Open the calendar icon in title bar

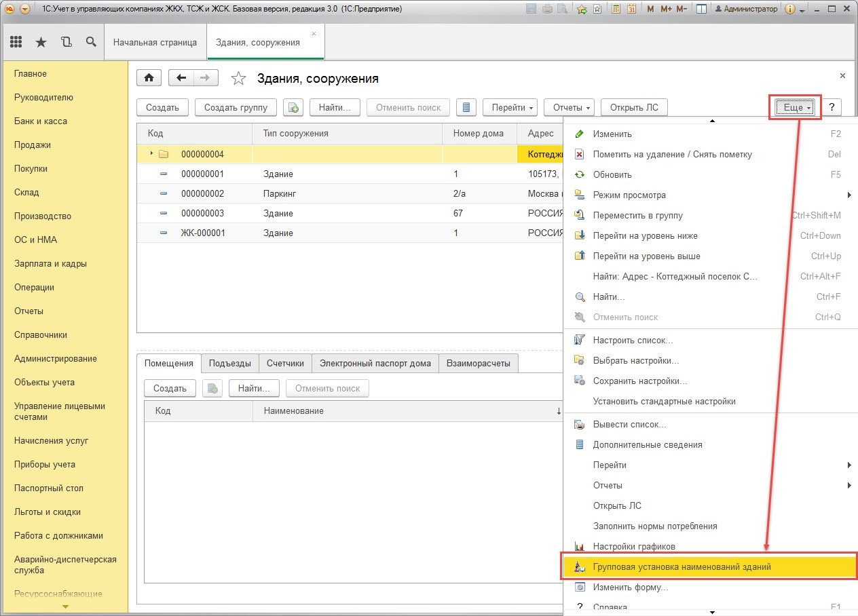point(631,9)
